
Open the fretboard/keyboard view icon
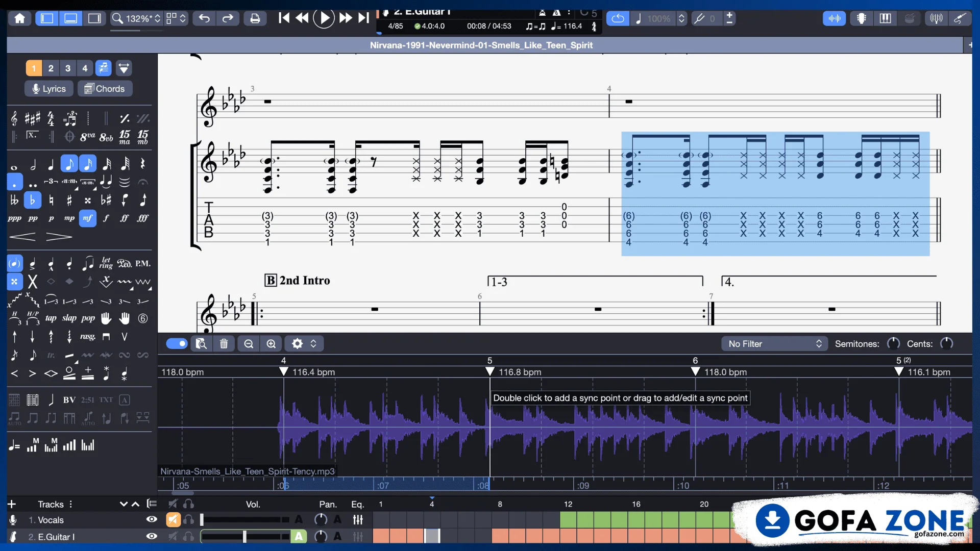(x=886, y=18)
